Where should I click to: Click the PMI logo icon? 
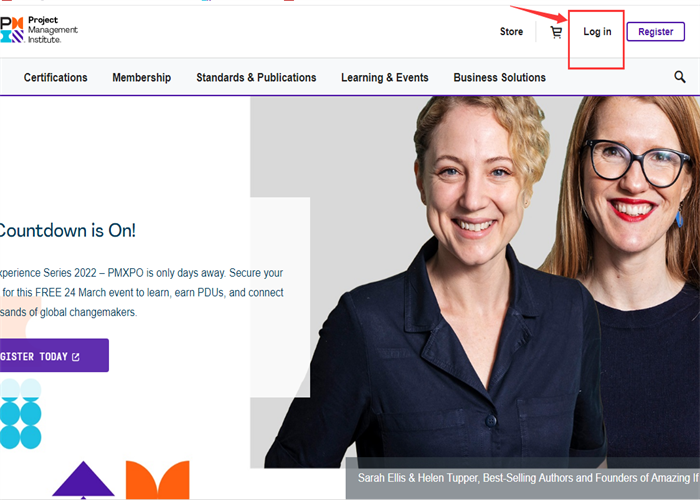click(12, 30)
